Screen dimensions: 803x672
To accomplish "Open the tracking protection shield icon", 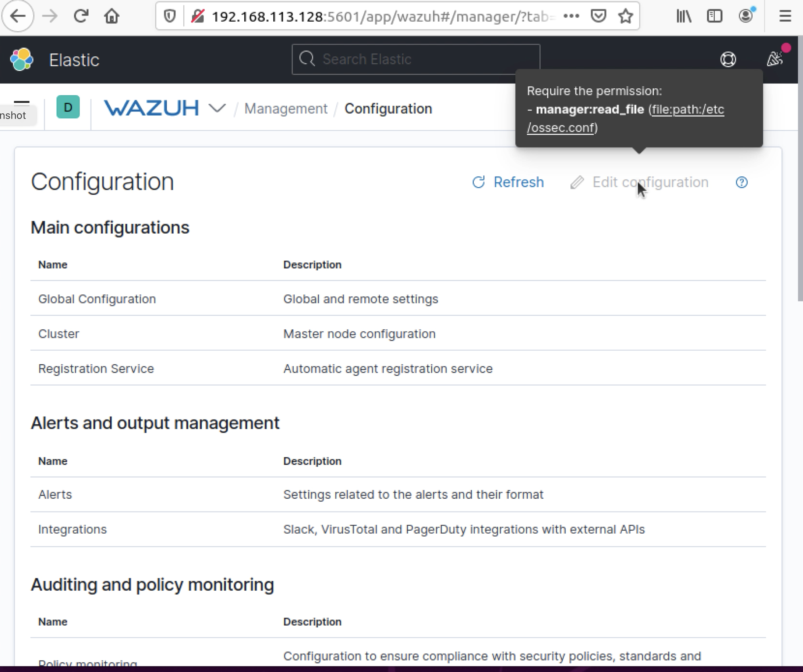I will tap(169, 16).
